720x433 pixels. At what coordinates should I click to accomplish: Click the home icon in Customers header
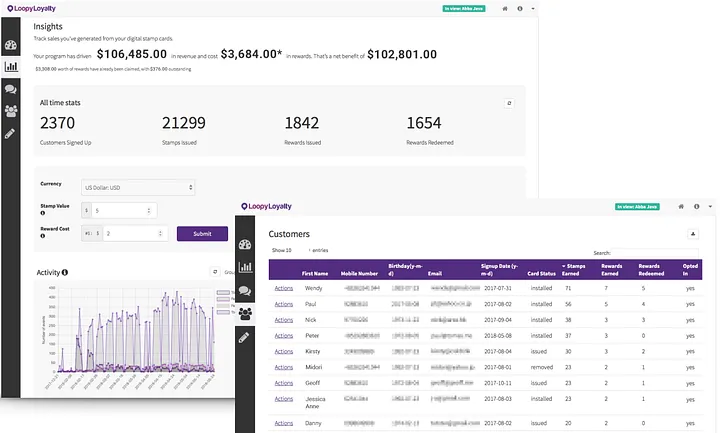(681, 207)
